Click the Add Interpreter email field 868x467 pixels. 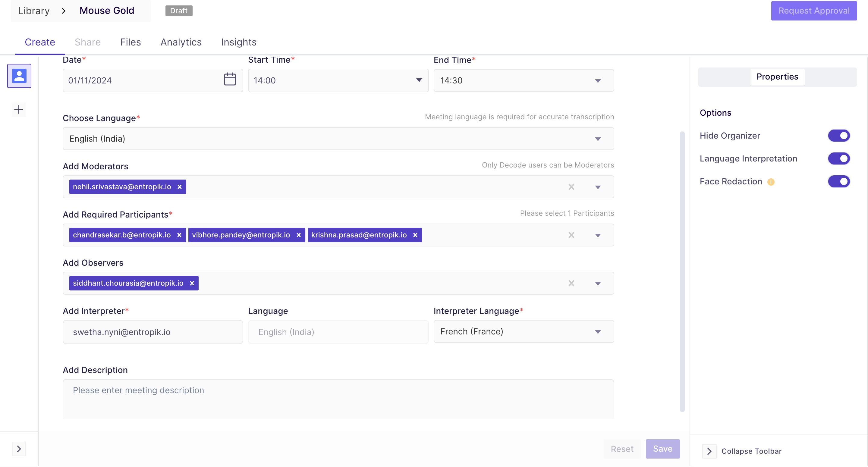tap(153, 332)
